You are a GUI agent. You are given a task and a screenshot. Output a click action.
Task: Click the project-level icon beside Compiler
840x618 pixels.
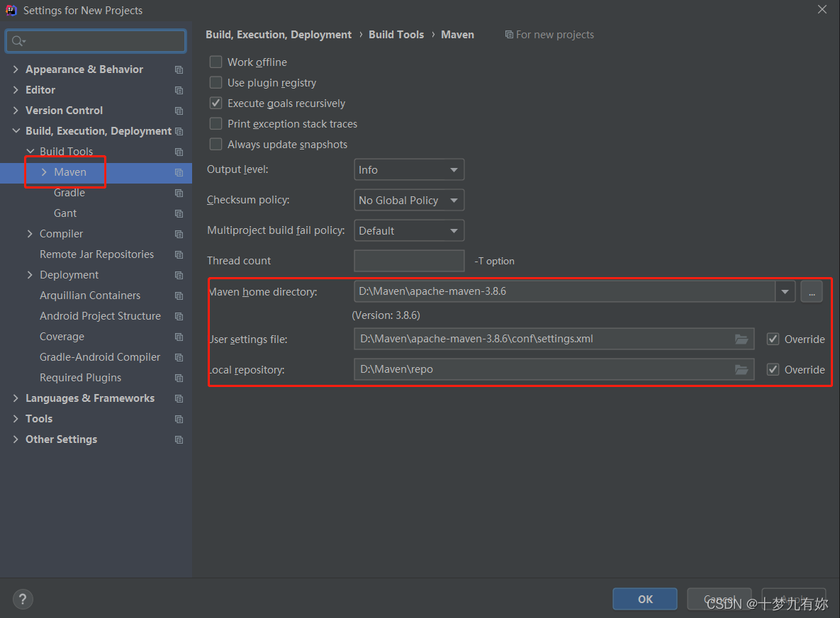click(x=179, y=234)
